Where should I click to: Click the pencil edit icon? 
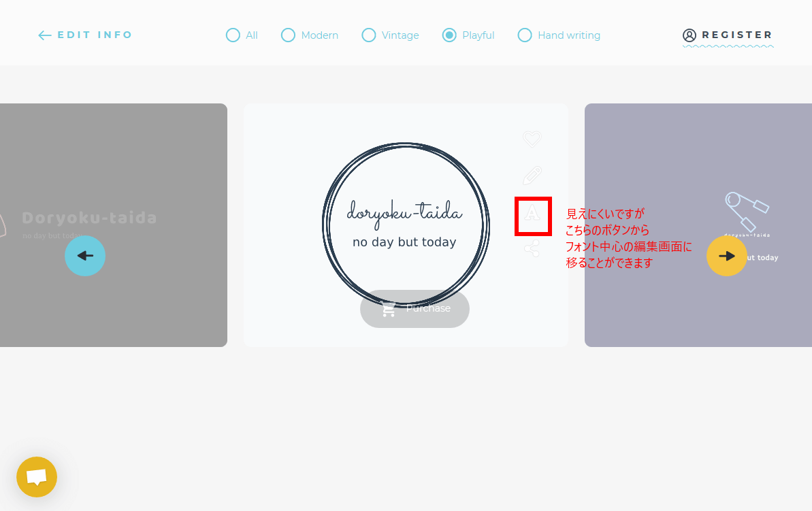pyautogui.click(x=532, y=176)
